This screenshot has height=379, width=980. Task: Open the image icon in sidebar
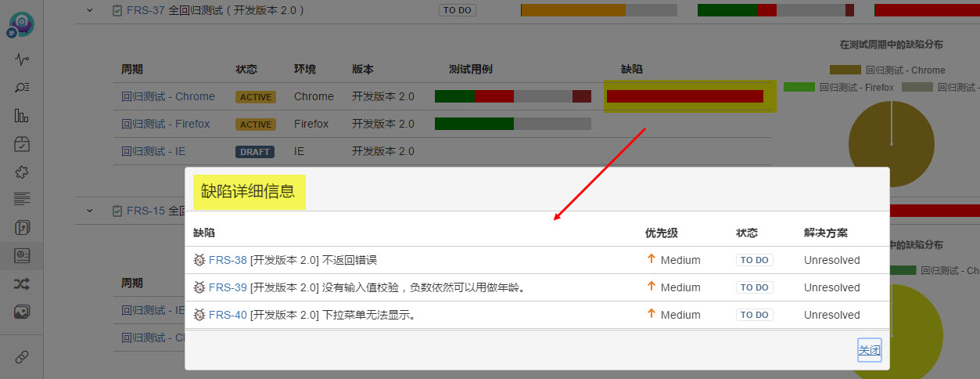tap(22, 312)
